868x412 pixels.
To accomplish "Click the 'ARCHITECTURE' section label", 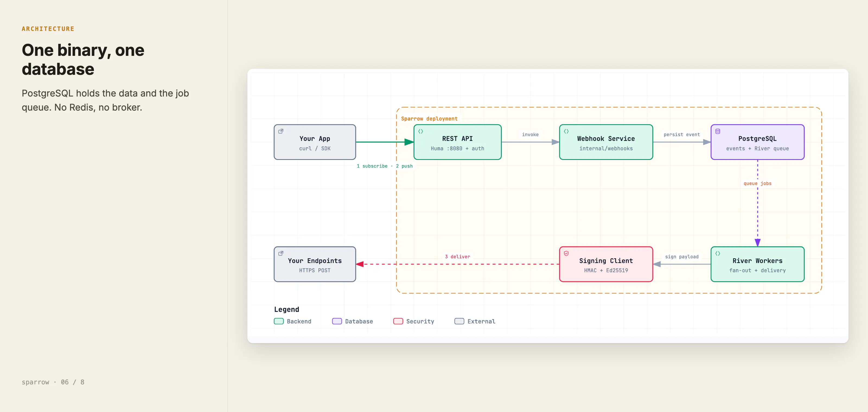I will point(48,29).
